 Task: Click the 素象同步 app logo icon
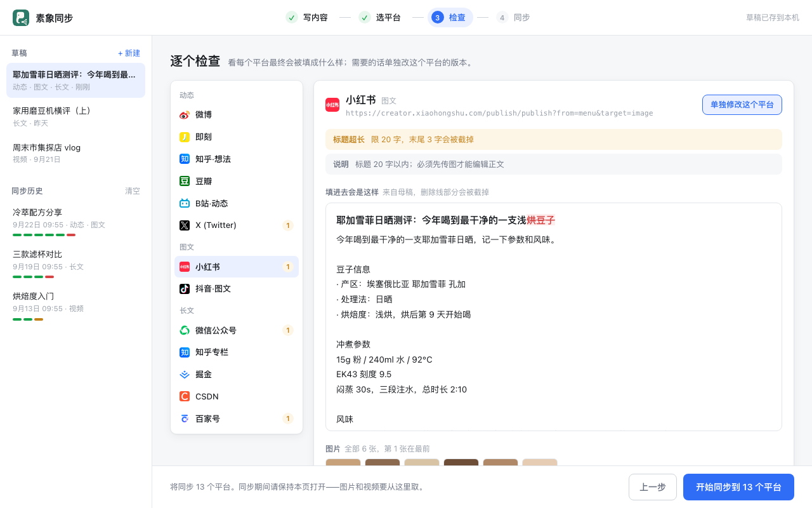[21, 18]
